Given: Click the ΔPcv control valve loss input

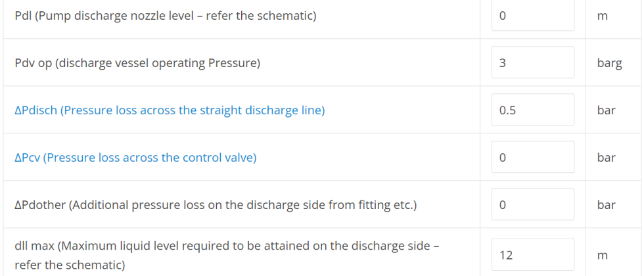Looking at the screenshot, I should click(x=533, y=157).
